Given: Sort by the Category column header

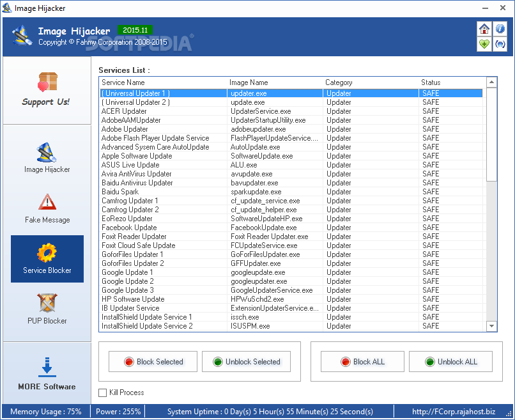Looking at the screenshot, I should [x=371, y=82].
